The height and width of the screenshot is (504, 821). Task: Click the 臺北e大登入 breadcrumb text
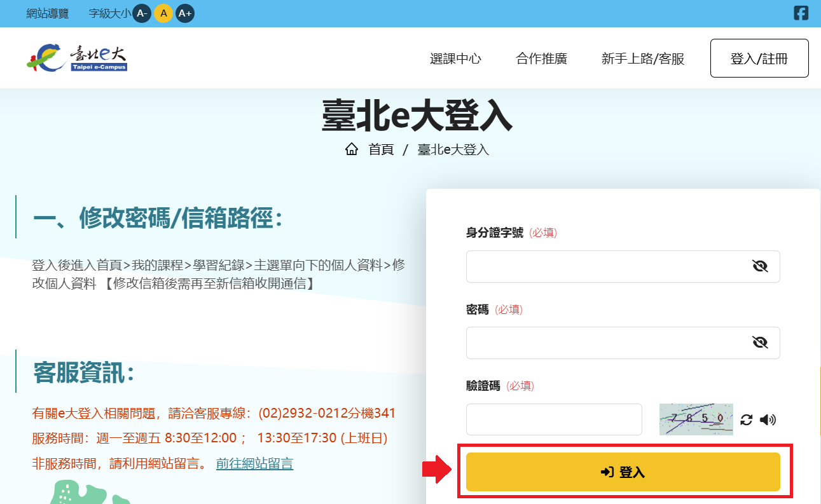453,149
